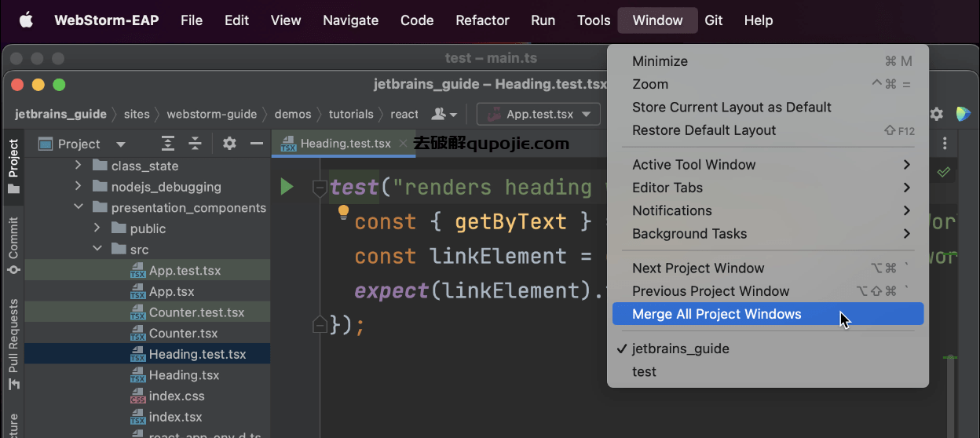980x438 pixels.
Task: Fold the test block at the test( line
Action: (320, 188)
